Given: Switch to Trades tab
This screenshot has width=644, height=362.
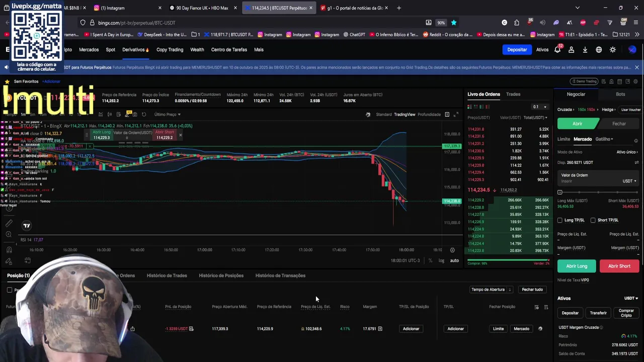Looking at the screenshot, I should click(513, 95).
